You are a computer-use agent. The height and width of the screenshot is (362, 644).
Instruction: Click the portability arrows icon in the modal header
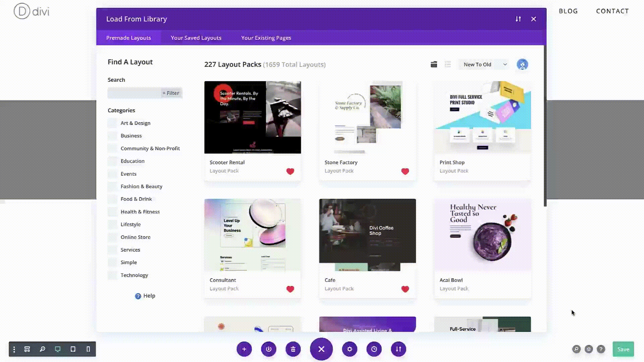tap(518, 19)
